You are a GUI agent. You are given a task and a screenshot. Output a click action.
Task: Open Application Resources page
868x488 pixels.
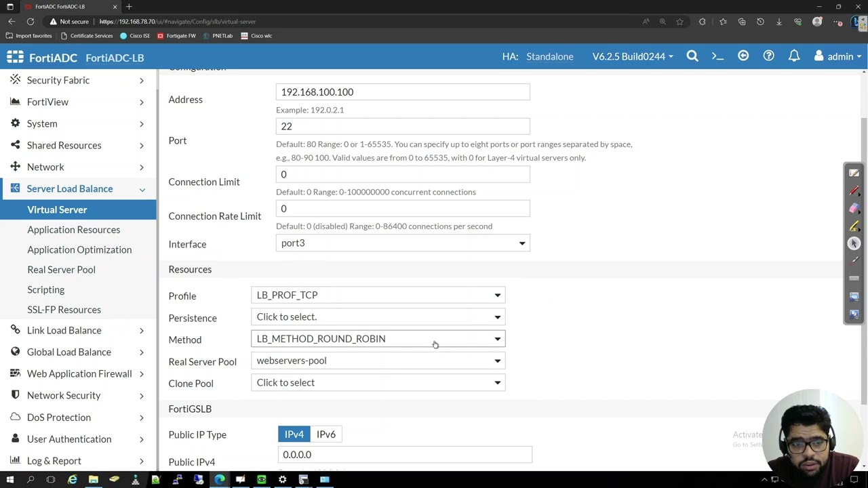[x=73, y=230]
